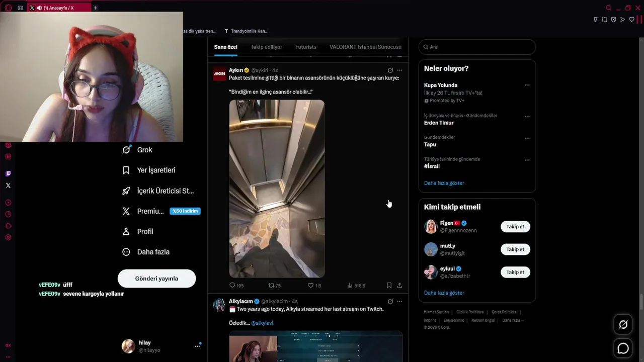Image resolution: width=644 pixels, height=362 pixels.
Task: Click the pin icon in the address bar
Action: point(595,20)
